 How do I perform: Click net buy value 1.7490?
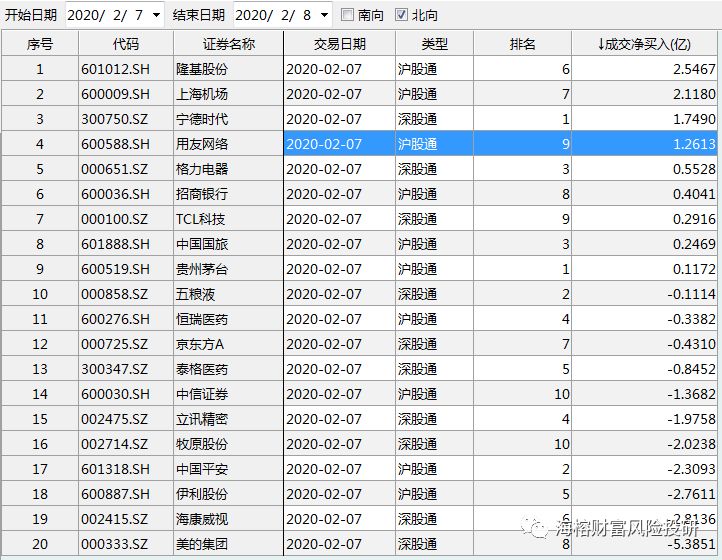pyautogui.click(x=644, y=119)
